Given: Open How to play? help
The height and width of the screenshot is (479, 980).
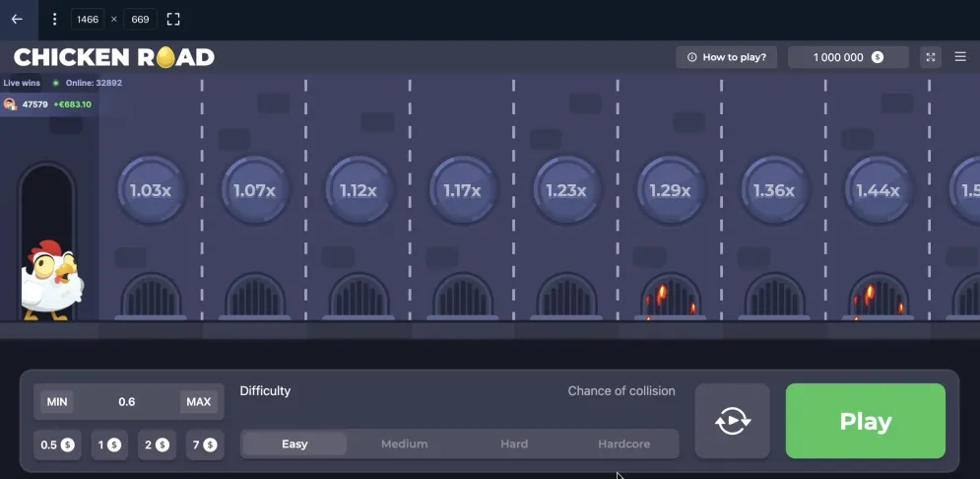Looking at the screenshot, I should 726,57.
